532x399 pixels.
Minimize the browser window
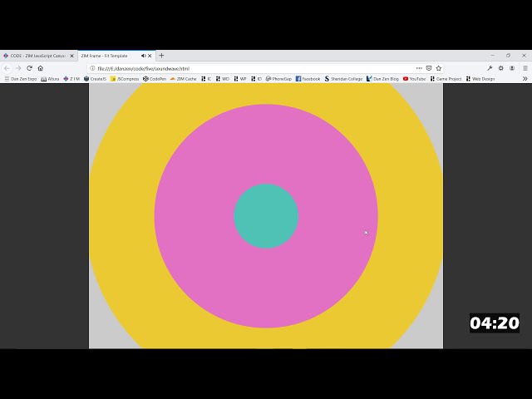[x=493, y=56]
